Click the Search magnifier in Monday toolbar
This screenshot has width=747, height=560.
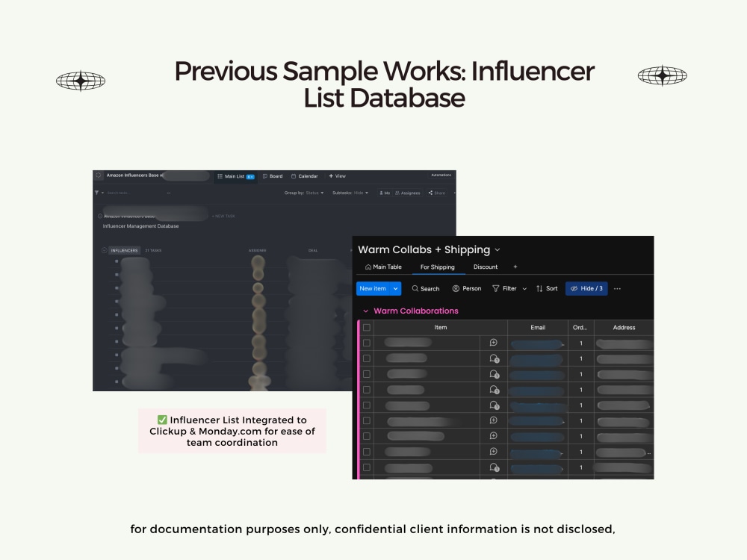pyautogui.click(x=415, y=288)
